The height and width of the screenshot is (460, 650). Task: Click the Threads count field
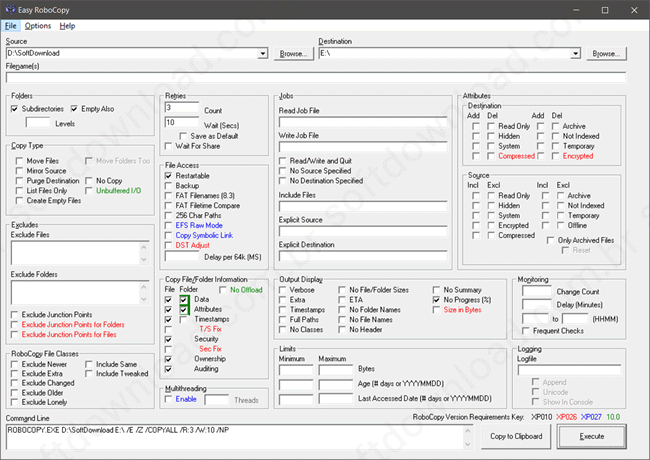tap(216, 400)
